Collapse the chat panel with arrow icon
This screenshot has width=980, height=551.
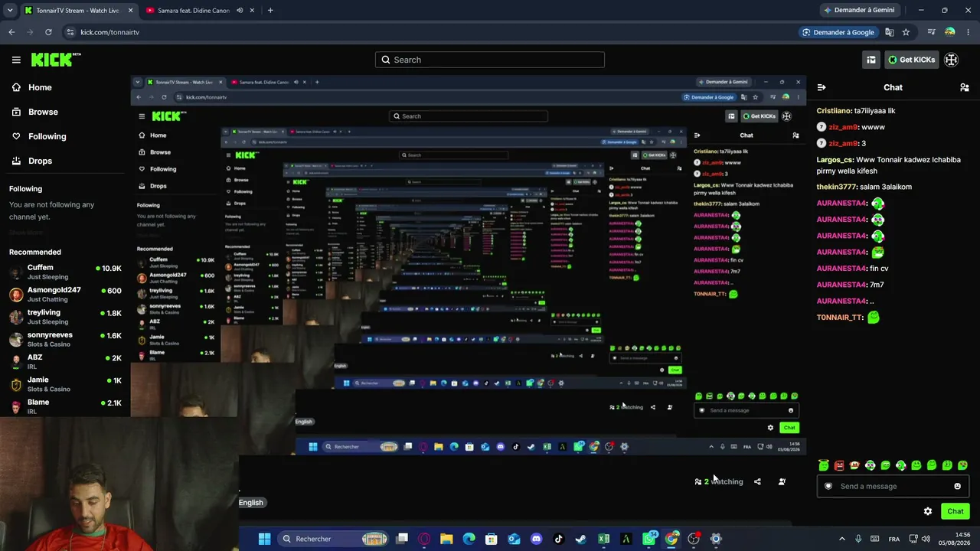822,87
